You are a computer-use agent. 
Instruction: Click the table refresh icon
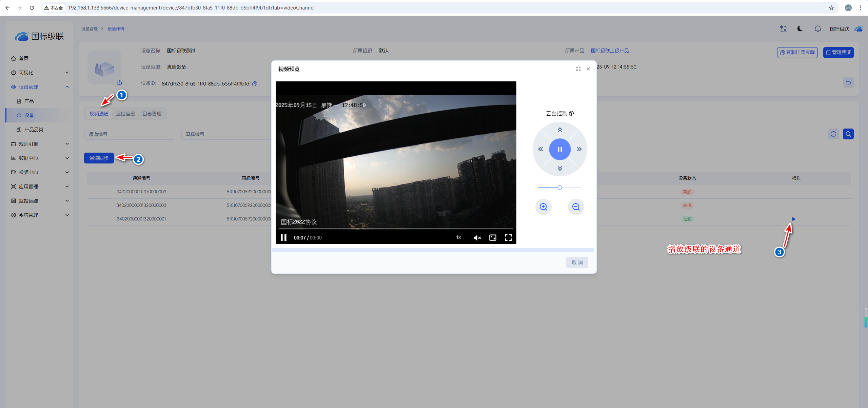[833, 134]
